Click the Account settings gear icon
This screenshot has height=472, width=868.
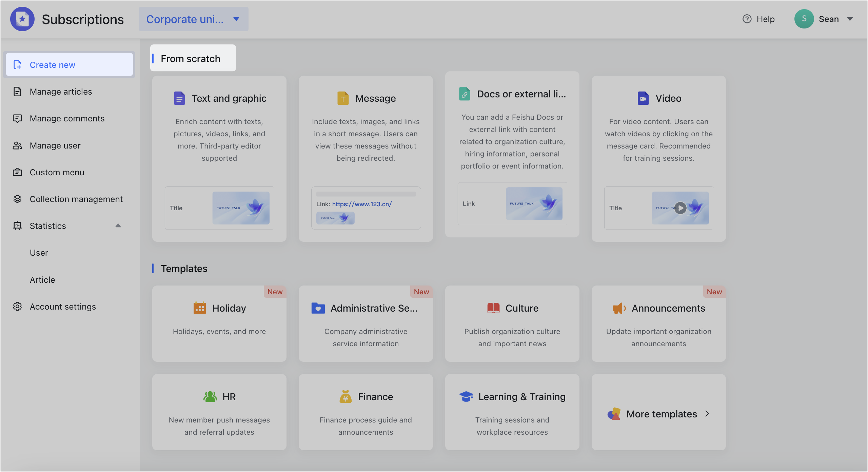pos(17,307)
